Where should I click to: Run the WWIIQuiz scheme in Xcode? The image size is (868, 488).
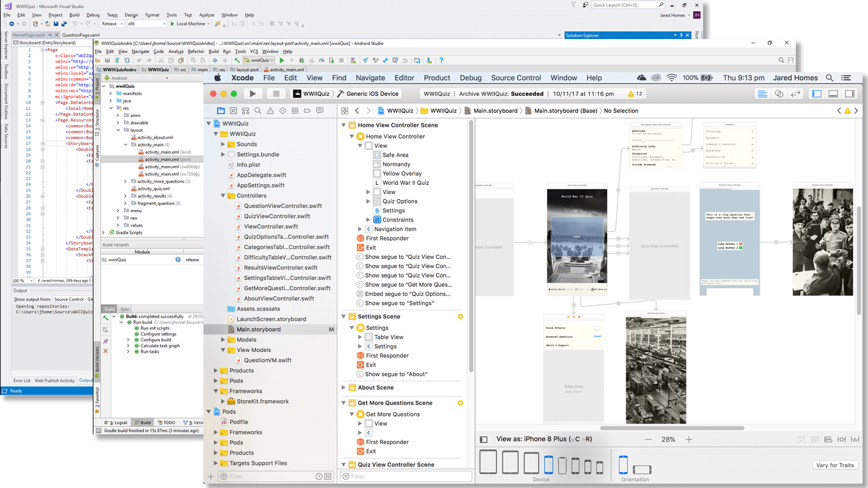point(253,94)
